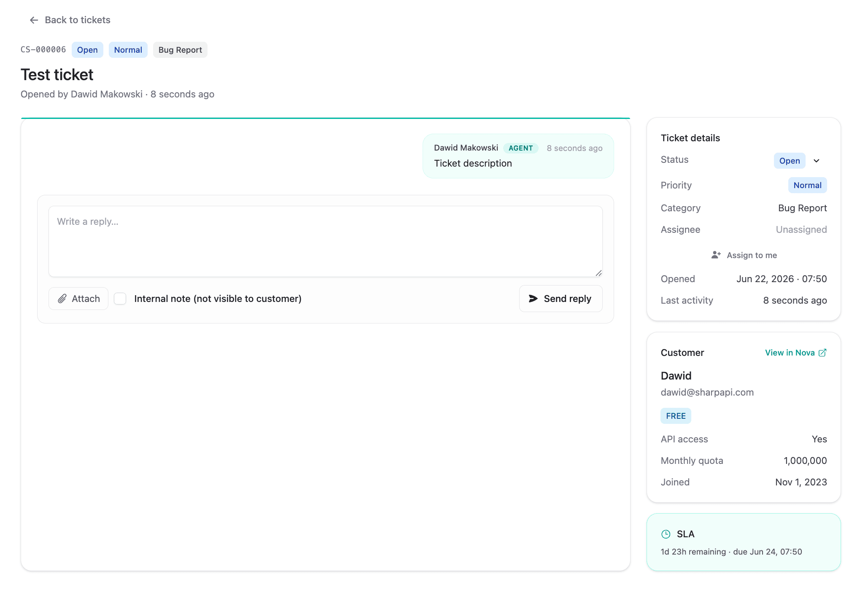
Task: Click the paperclip icon in Attach
Action: pyautogui.click(x=62, y=299)
